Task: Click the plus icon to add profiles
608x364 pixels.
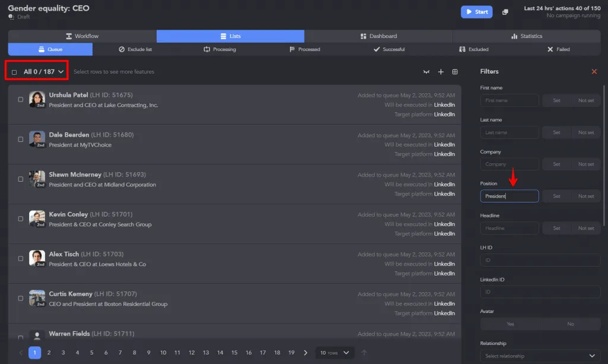Action: pyautogui.click(x=441, y=72)
